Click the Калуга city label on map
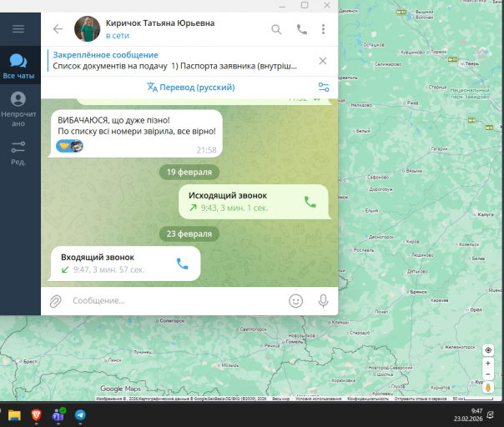This screenshot has height=427, width=504. pyautogui.click(x=486, y=214)
